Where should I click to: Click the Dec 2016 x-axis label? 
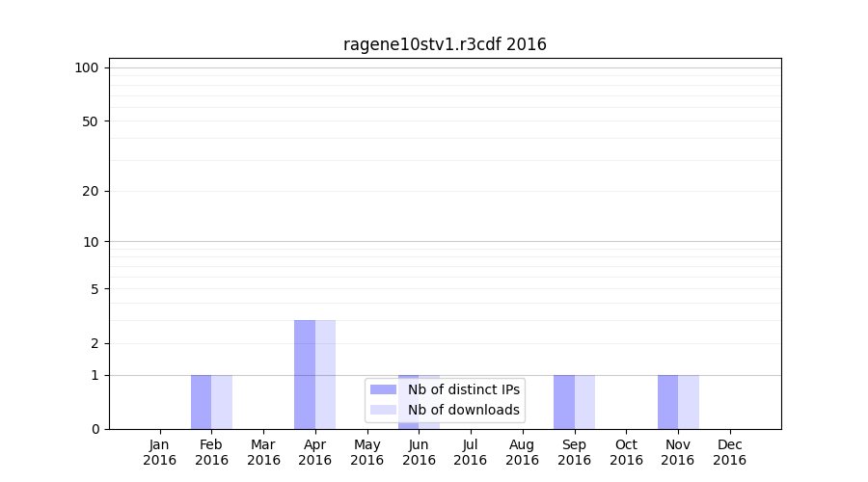729,452
